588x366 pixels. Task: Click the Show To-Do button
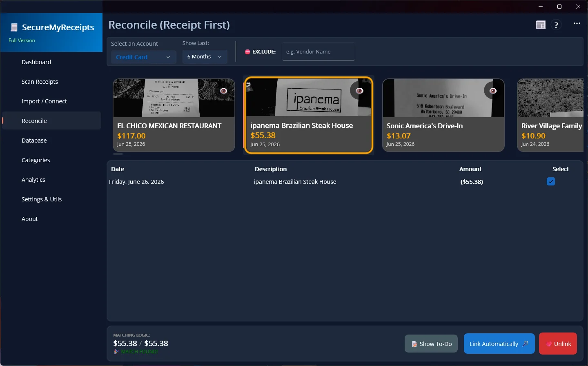pyautogui.click(x=431, y=344)
